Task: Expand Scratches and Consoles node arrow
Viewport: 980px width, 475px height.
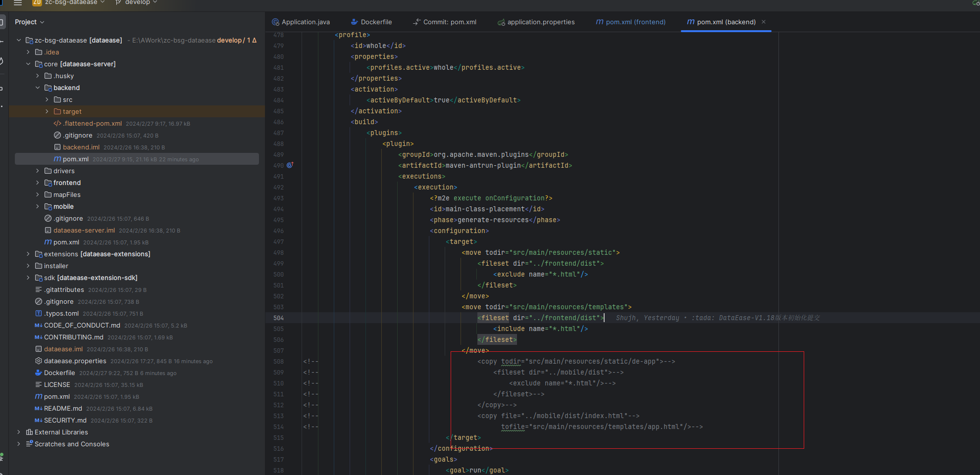Action: click(19, 444)
